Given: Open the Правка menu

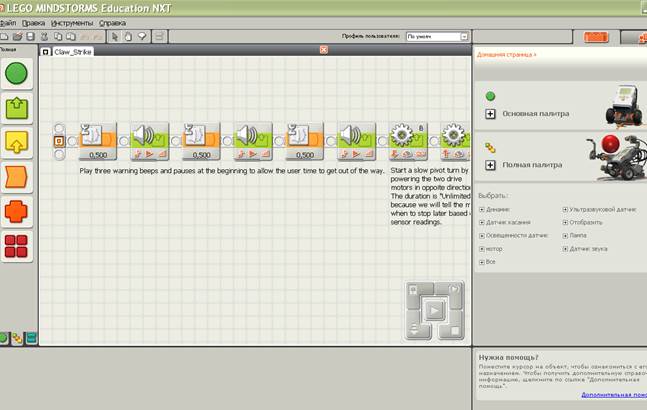Looking at the screenshot, I should pyautogui.click(x=33, y=23).
